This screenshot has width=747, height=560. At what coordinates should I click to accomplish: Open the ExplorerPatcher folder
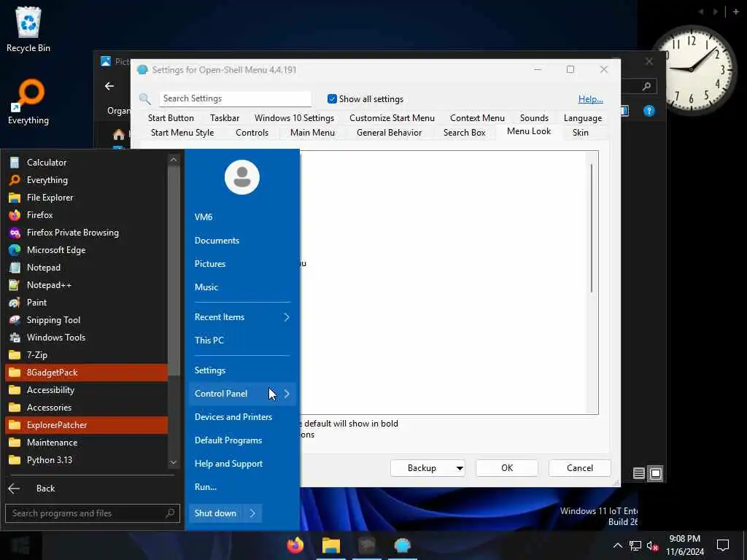coord(86,425)
